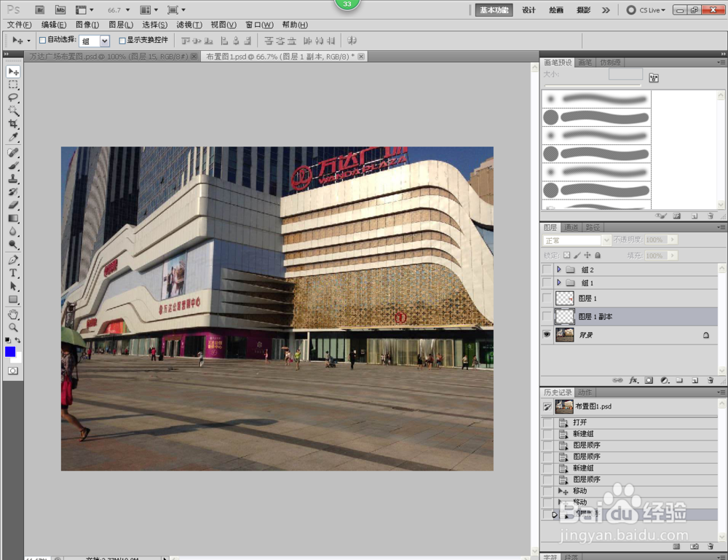Image resolution: width=728 pixels, height=560 pixels.
Task: Select the Horizontal Type tool
Action: 13,273
